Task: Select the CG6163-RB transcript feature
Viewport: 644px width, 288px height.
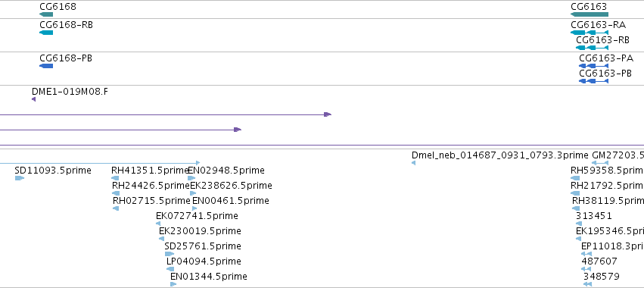Action: tap(593, 48)
